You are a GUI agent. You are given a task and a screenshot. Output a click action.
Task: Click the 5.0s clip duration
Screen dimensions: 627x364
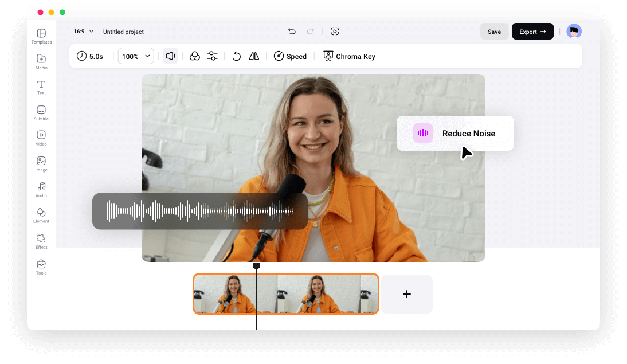pyautogui.click(x=90, y=56)
